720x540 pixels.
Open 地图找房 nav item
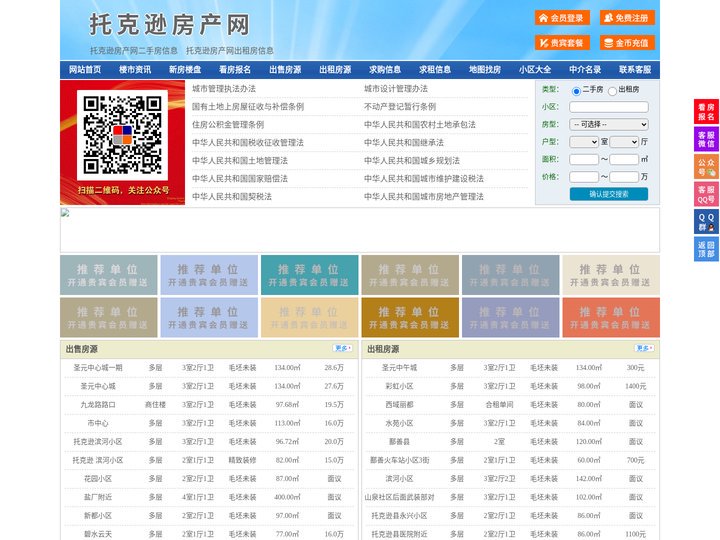[485, 70]
